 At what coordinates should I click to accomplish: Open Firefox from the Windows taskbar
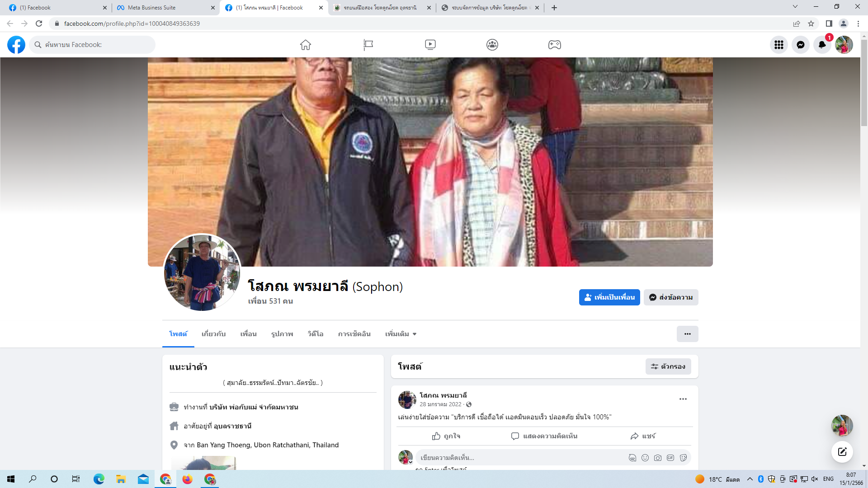point(187,479)
